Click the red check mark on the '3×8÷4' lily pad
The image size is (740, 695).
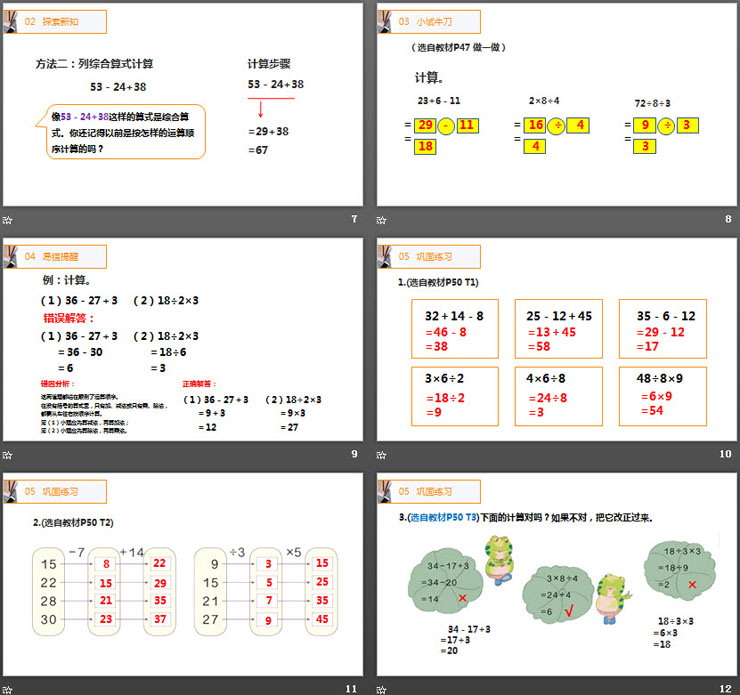(x=569, y=611)
